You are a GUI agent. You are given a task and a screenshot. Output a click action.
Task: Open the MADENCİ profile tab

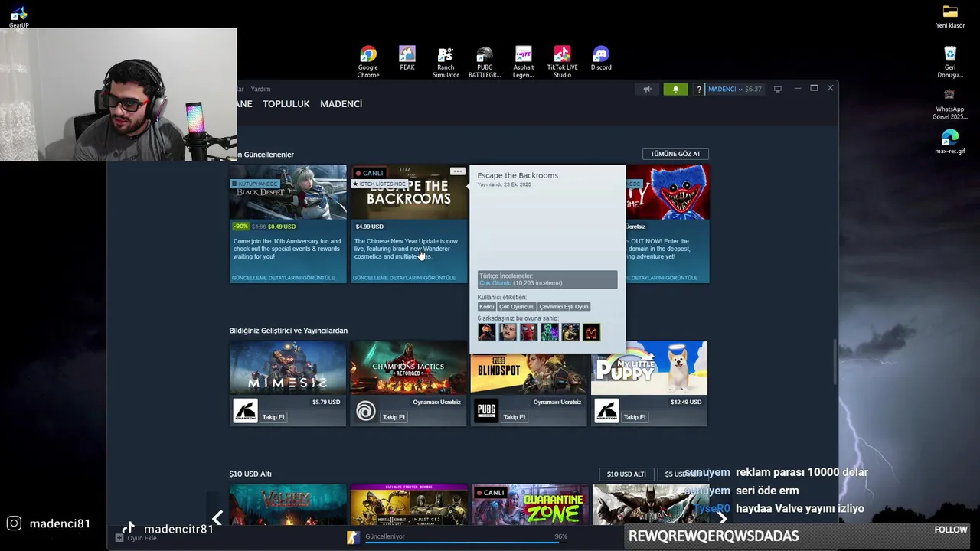(x=341, y=103)
